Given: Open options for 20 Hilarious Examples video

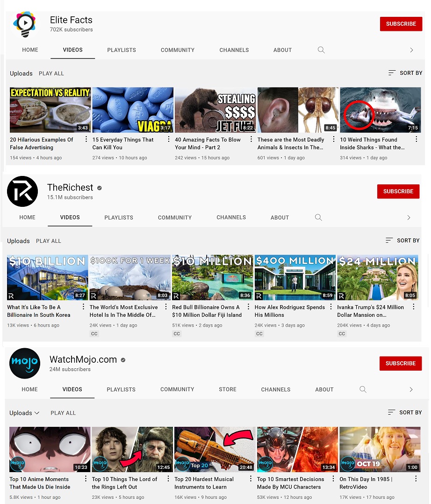Looking at the screenshot, I should [86, 139].
